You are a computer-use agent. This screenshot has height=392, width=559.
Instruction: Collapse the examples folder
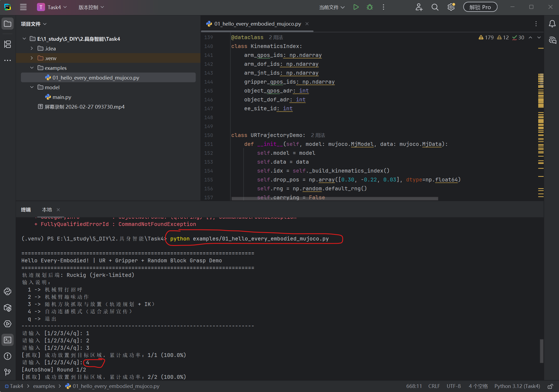[x=32, y=68]
